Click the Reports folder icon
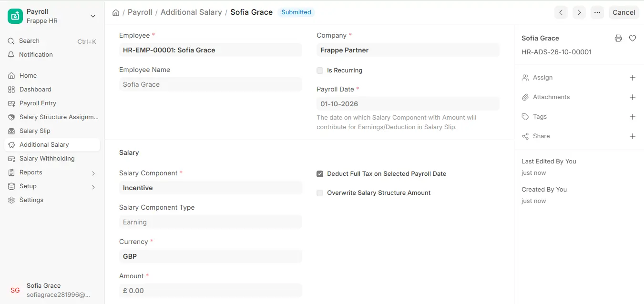This screenshot has width=644, height=304. pos(11,172)
